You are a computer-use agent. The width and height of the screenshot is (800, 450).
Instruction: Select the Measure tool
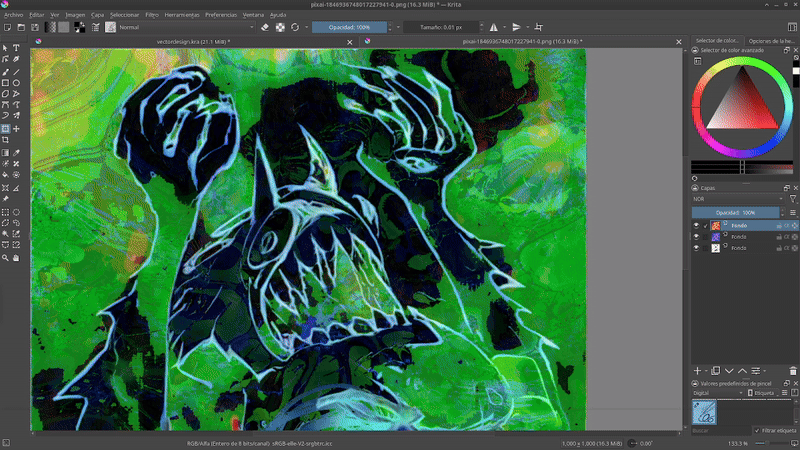(x=16, y=188)
